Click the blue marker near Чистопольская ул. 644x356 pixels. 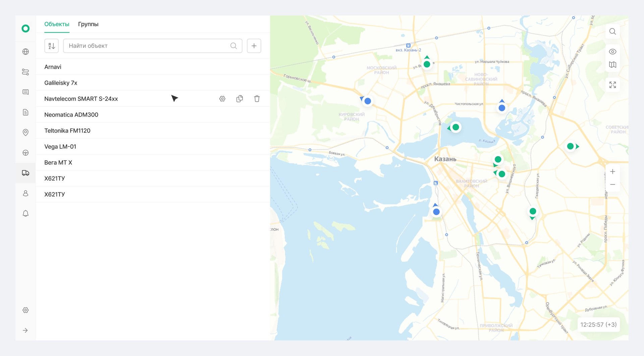502,108
